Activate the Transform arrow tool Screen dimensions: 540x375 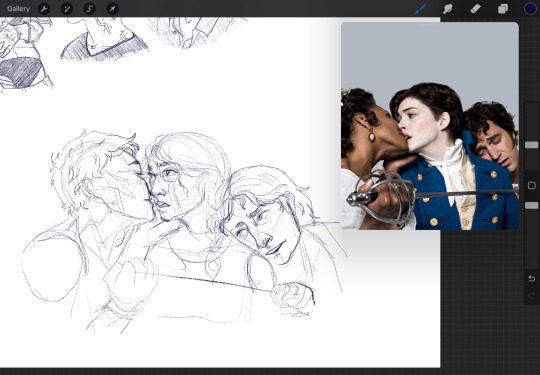[x=112, y=9]
